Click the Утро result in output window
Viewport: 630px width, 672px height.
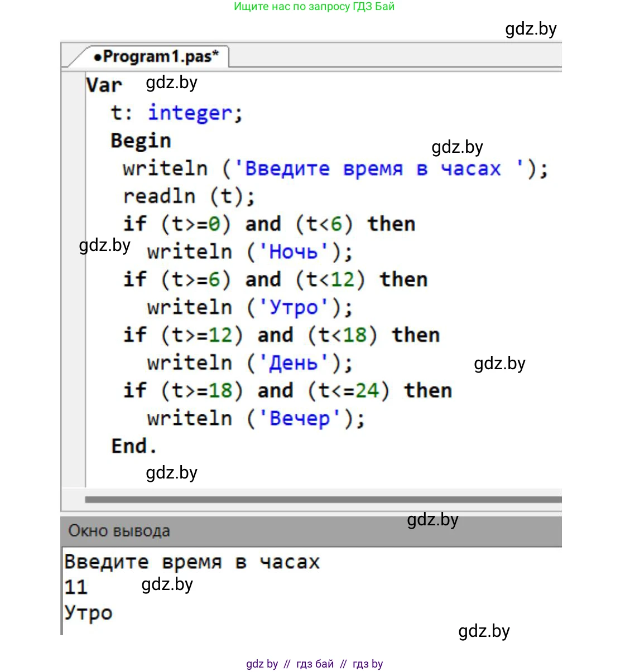pos(88,612)
